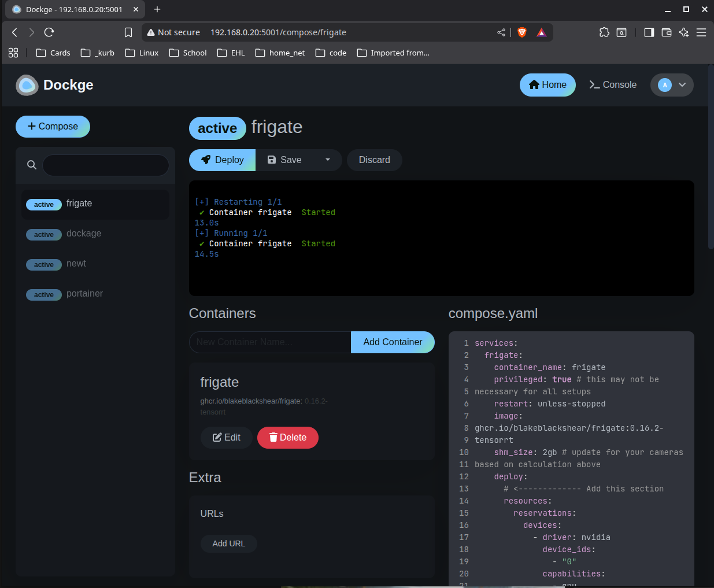
Task: Open Brave Shields lion icon
Action: coord(522,32)
